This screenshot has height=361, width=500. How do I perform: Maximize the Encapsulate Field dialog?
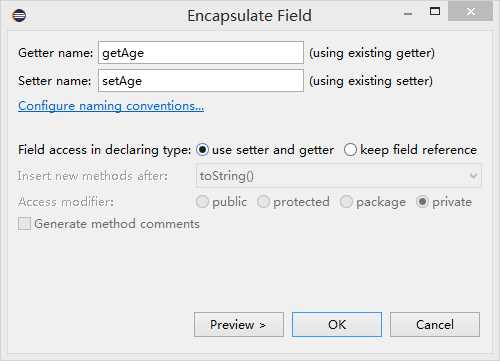[x=435, y=12]
